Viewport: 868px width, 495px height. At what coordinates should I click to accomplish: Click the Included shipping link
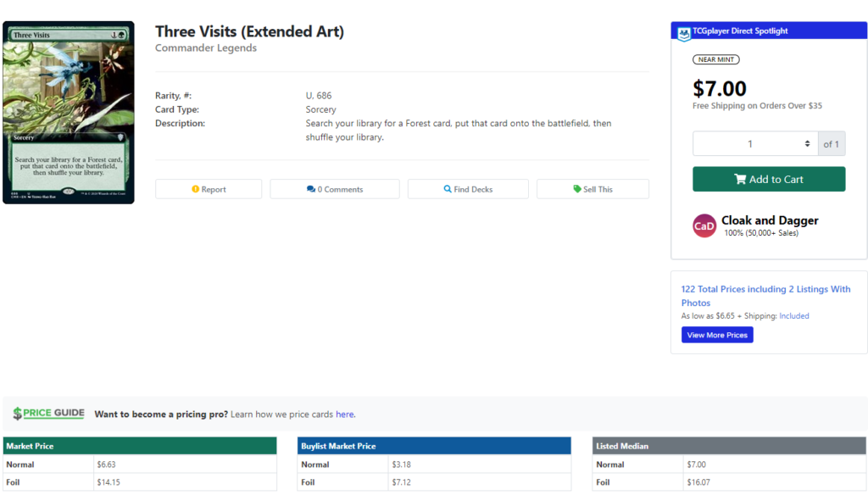tap(793, 315)
